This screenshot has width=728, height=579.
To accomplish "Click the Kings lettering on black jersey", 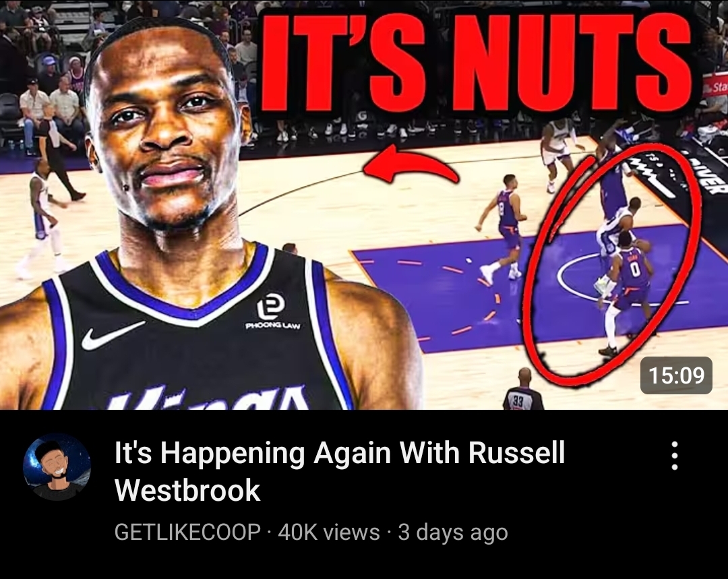I will pyautogui.click(x=204, y=399).
